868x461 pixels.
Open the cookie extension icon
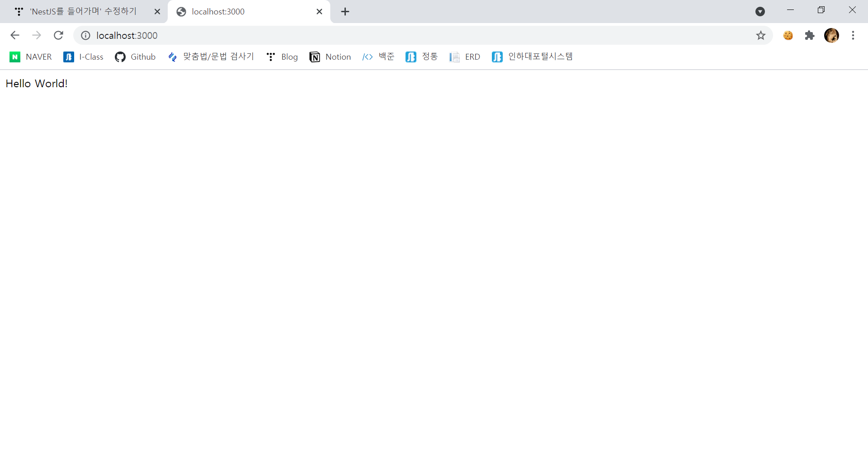788,35
